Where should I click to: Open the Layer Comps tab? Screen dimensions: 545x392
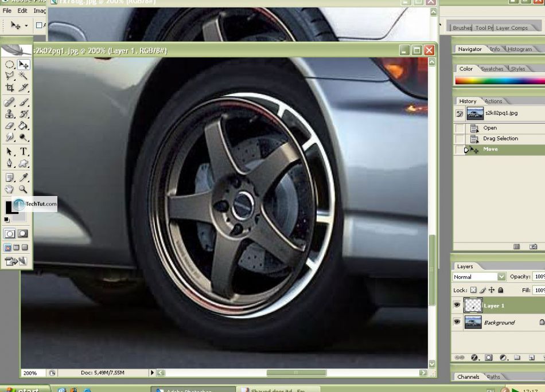512,28
